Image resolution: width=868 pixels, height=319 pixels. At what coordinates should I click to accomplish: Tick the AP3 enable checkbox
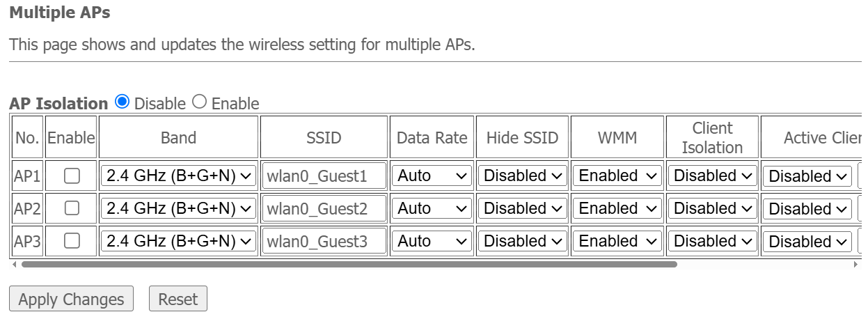(72, 241)
